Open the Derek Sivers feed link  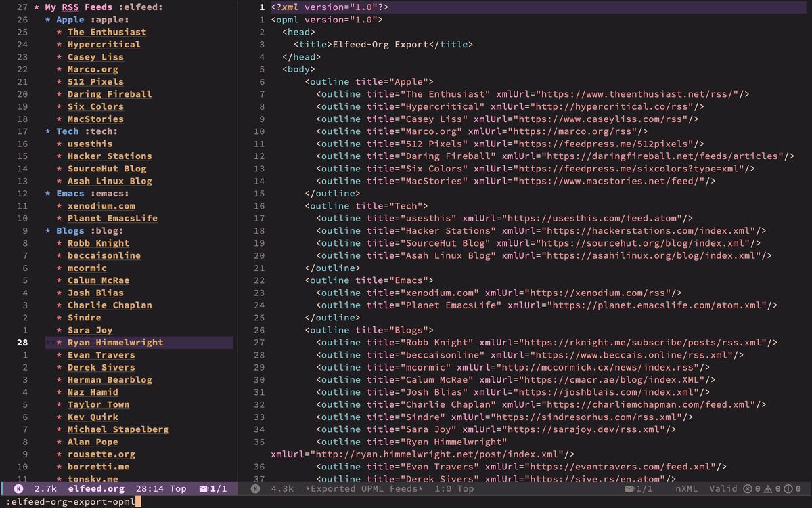[x=101, y=367]
